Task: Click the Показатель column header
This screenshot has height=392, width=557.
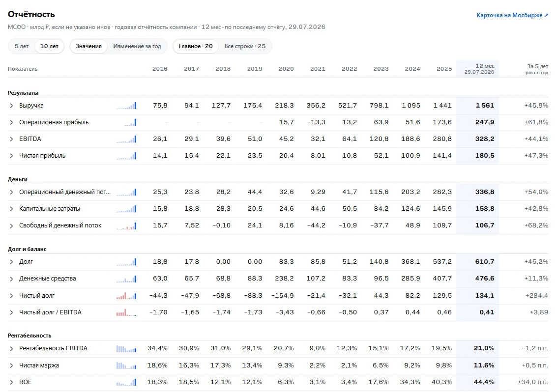Action: [23, 69]
